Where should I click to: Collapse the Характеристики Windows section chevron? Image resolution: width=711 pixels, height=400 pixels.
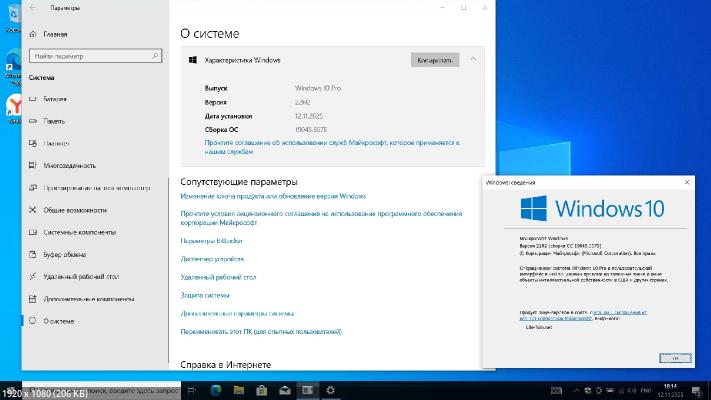click(x=473, y=60)
